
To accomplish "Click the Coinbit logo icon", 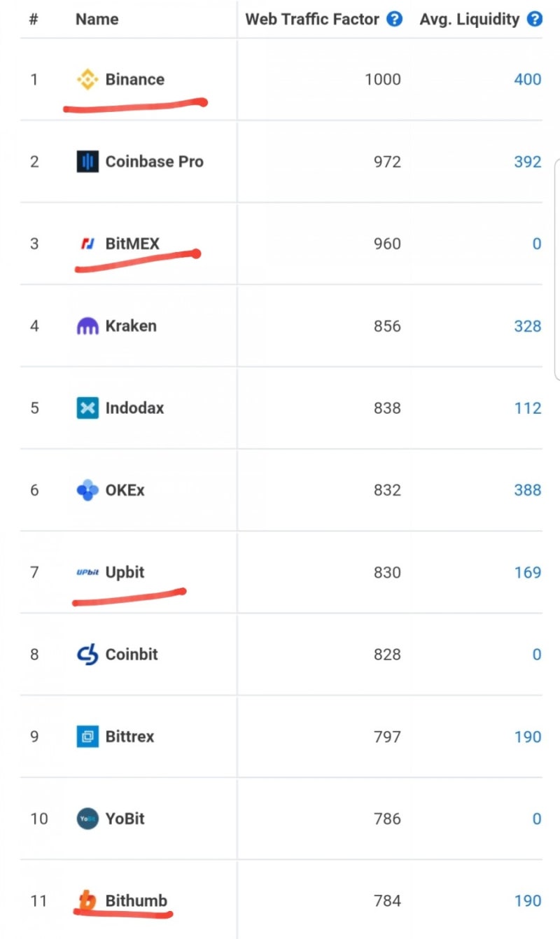I will 87,655.
